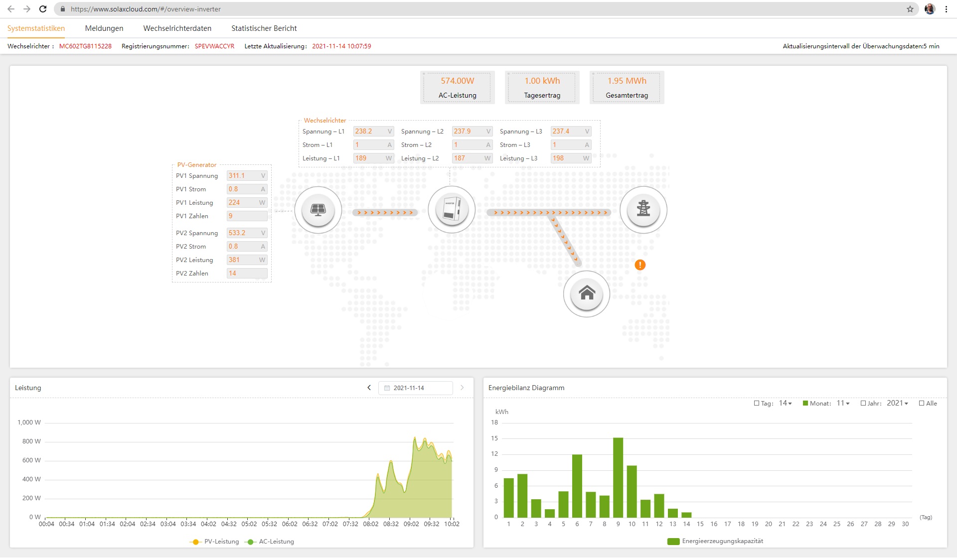Open the Tag 14 dropdown
Screen dimensions: 957x560
click(x=786, y=403)
